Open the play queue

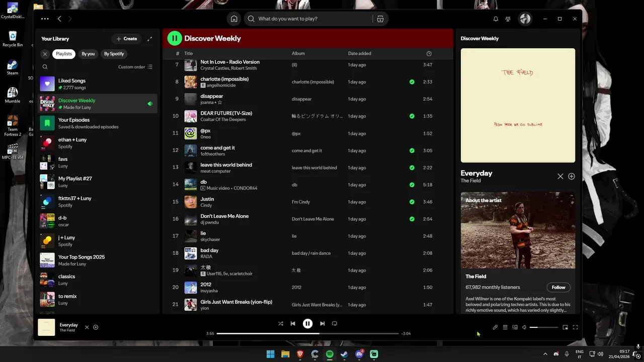point(505,327)
